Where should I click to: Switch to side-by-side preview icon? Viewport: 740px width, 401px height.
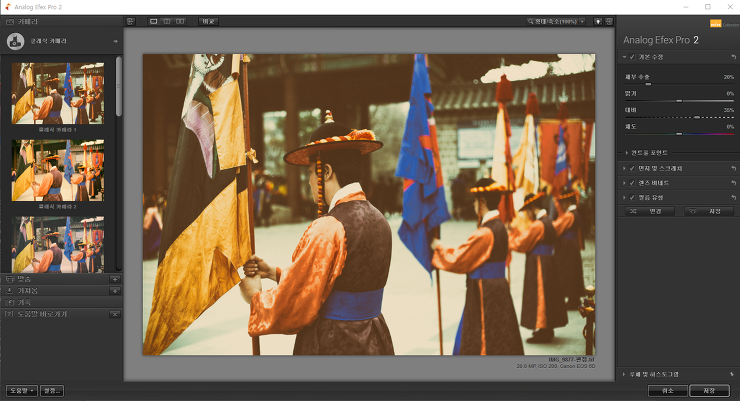click(179, 20)
